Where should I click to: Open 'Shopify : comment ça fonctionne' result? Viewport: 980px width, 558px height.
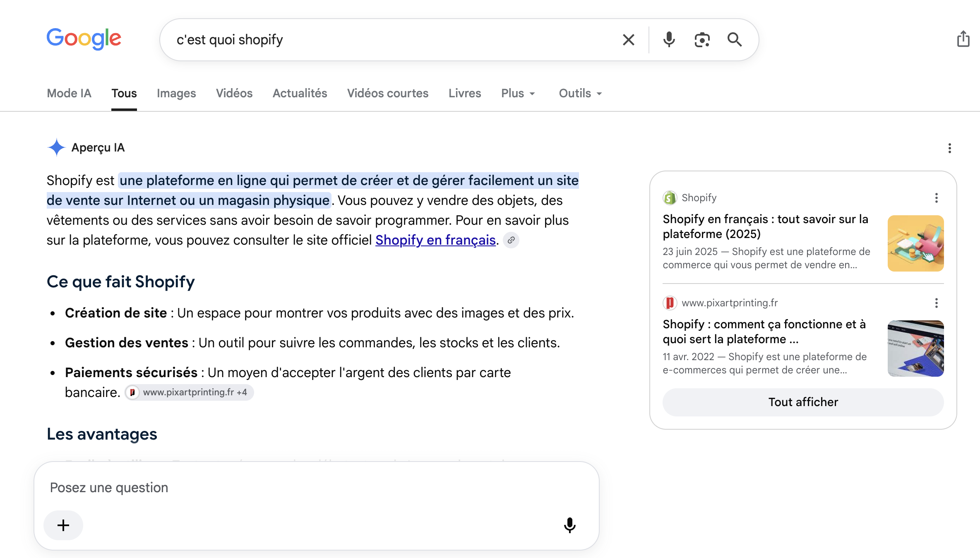764,332
